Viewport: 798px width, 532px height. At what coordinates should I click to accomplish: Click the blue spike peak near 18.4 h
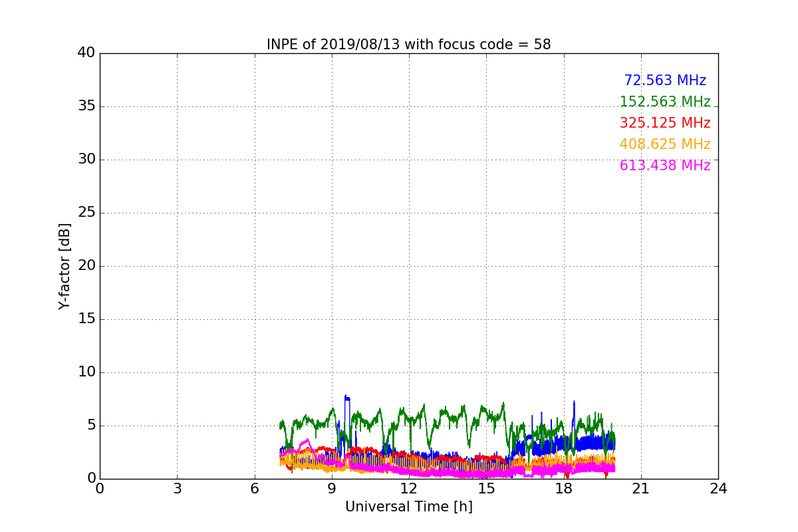click(574, 402)
